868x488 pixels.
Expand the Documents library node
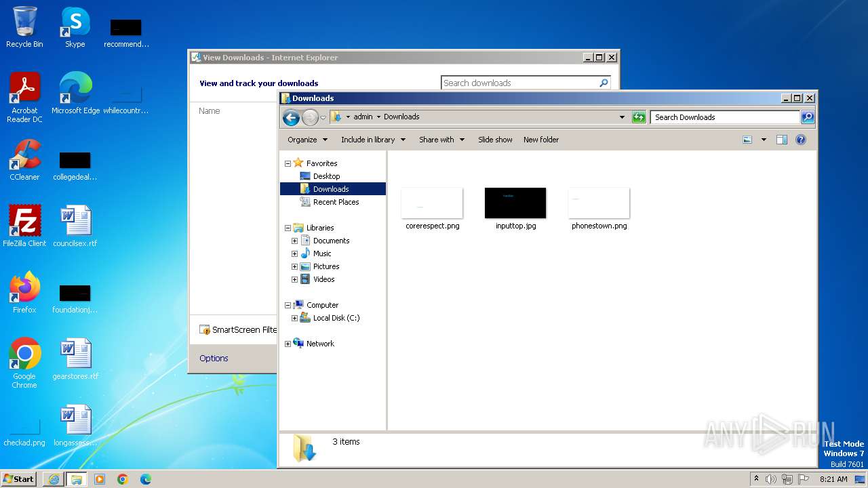(x=294, y=241)
